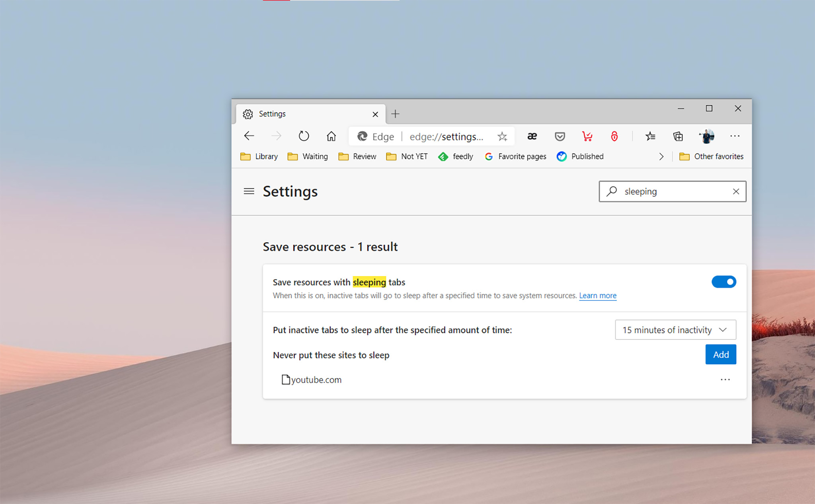Maximize the Edge window
Screen dimensions: 815x504
pos(709,108)
